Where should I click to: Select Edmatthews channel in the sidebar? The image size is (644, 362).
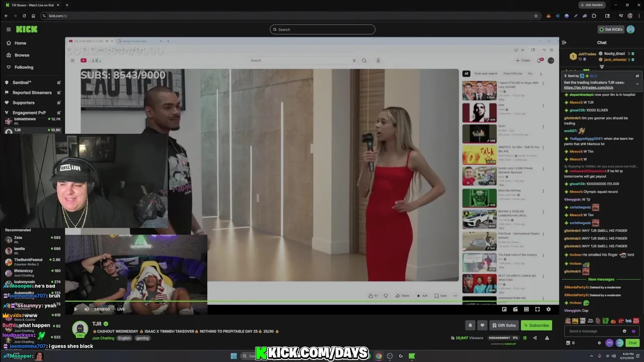click(x=32, y=121)
